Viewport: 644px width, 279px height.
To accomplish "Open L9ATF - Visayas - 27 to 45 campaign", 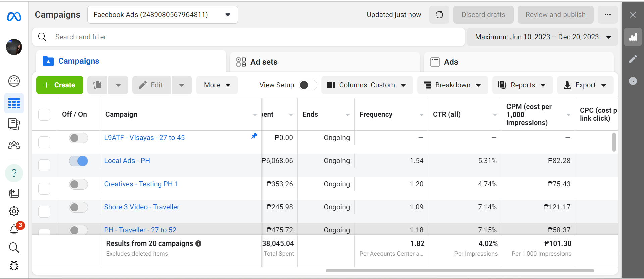I will (145, 138).
